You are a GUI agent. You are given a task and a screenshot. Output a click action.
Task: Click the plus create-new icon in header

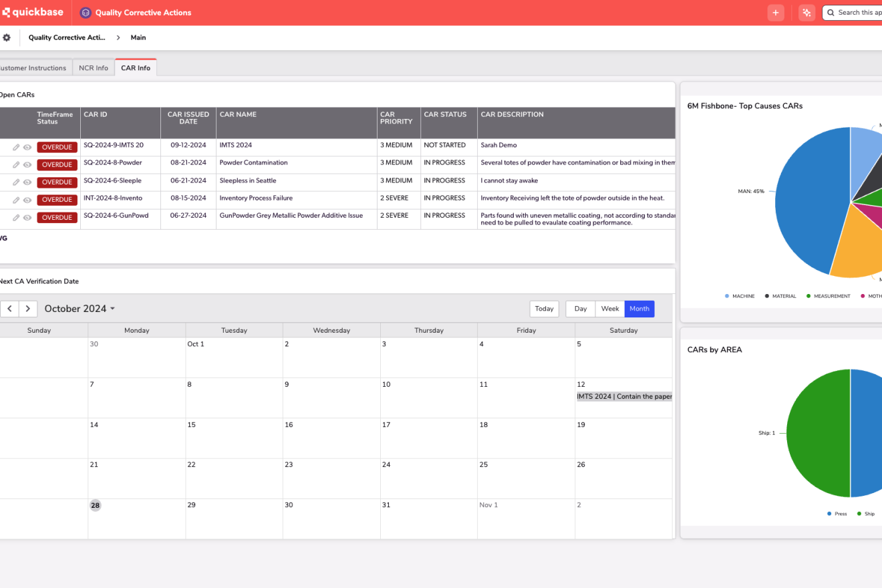(775, 13)
